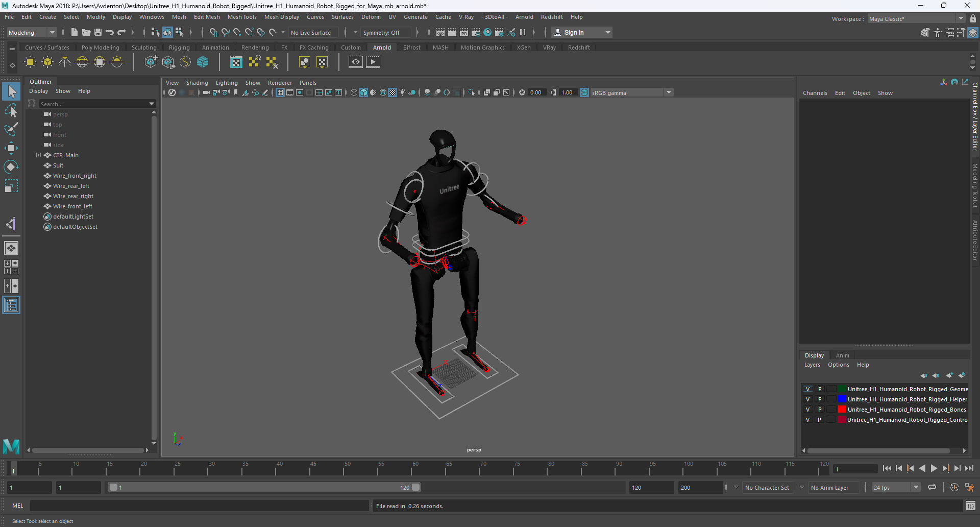Viewport: 980px width, 527px height.
Task: Click the Bones layer red color swatch
Action: [842, 410]
